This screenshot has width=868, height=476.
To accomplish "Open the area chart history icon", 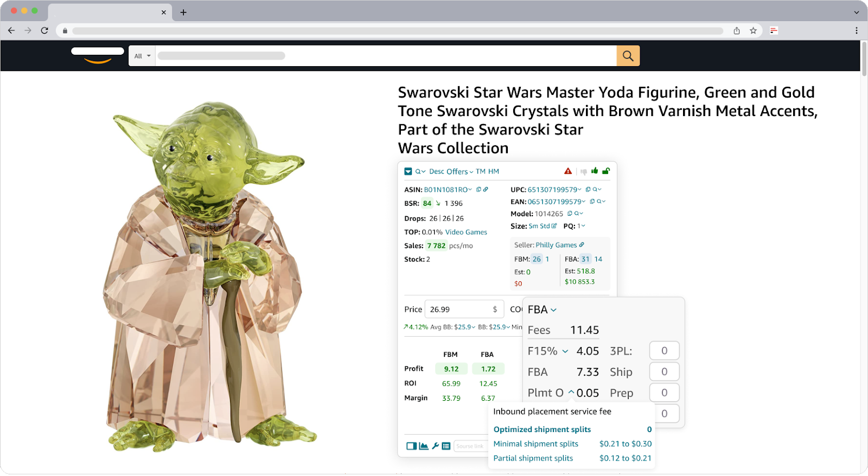I will (424, 446).
